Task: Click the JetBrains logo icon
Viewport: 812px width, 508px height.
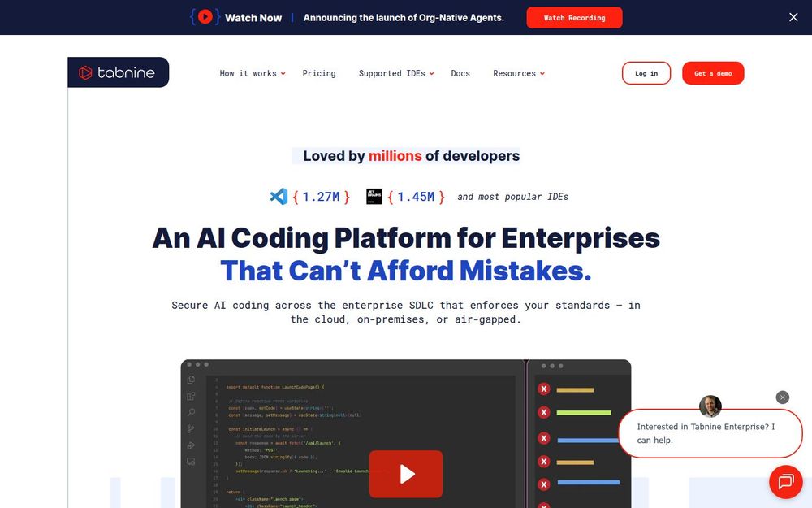Action: click(x=374, y=197)
